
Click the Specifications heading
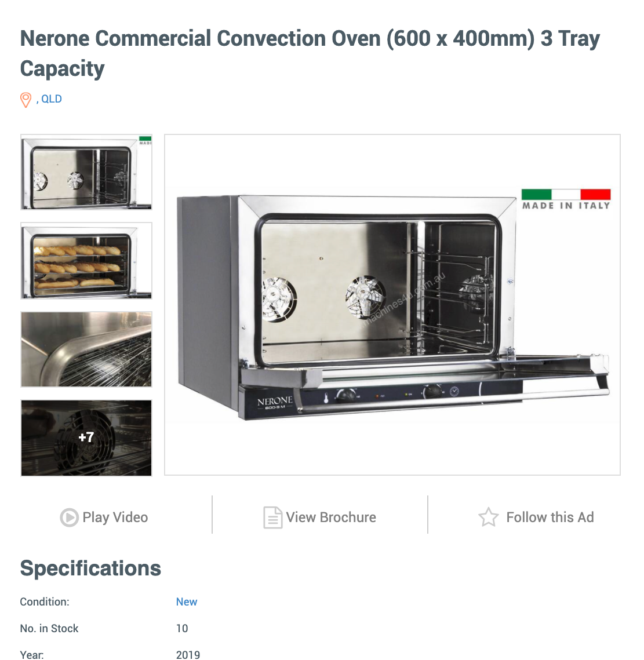pos(90,568)
